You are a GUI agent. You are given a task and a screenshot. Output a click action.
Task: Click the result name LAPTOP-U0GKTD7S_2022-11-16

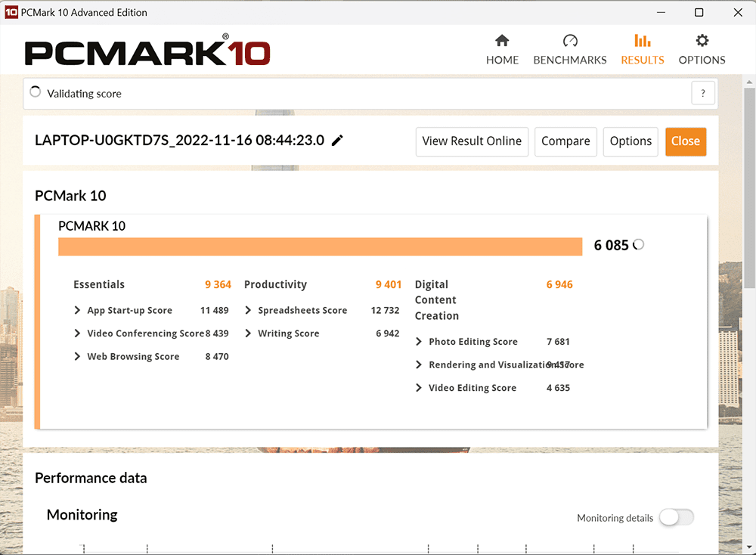coord(179,141)
